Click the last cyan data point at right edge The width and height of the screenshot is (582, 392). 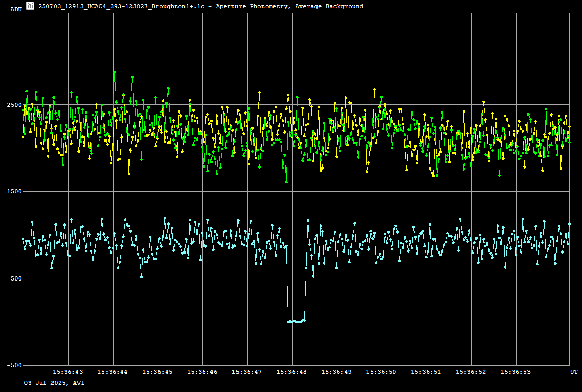coord(569,224)
